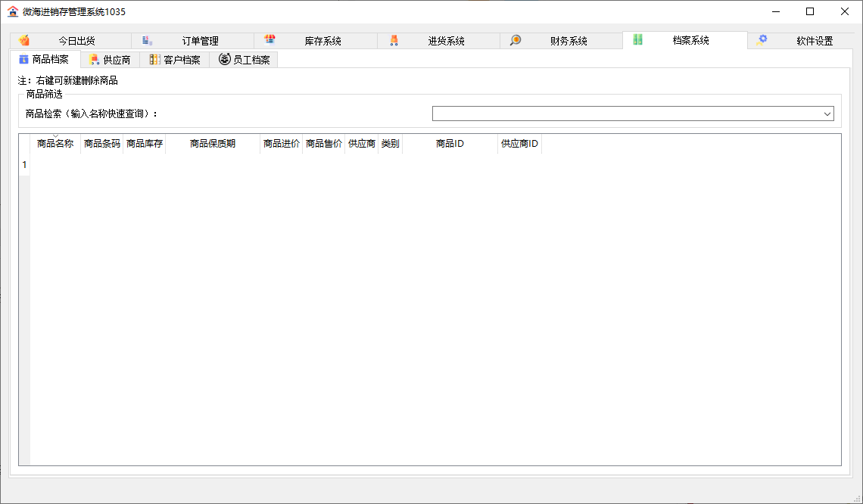
Task: Click the 员工档案 round icon
Action: click(x=225, y=59)
